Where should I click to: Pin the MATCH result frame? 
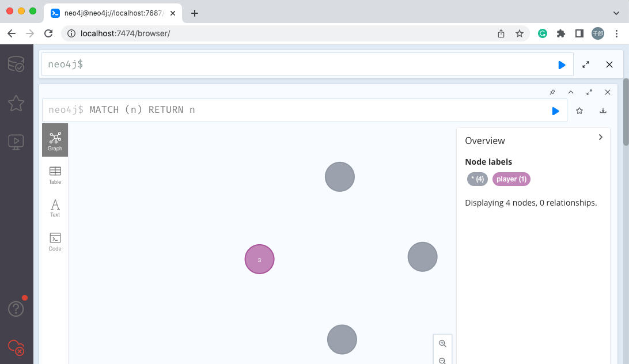(x=552, y=92)
